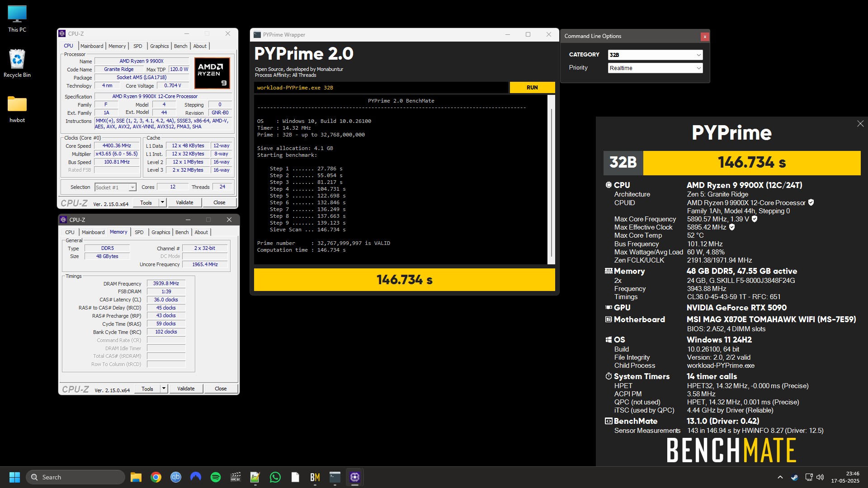Click the taskbar Search box
The height and width of the screenshot is (488, 868).
75,477
